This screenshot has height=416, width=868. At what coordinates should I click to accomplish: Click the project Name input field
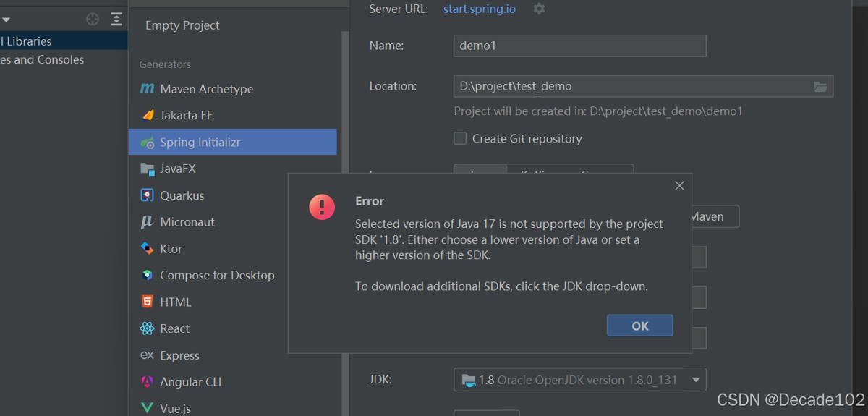click(x=579, y=46)
